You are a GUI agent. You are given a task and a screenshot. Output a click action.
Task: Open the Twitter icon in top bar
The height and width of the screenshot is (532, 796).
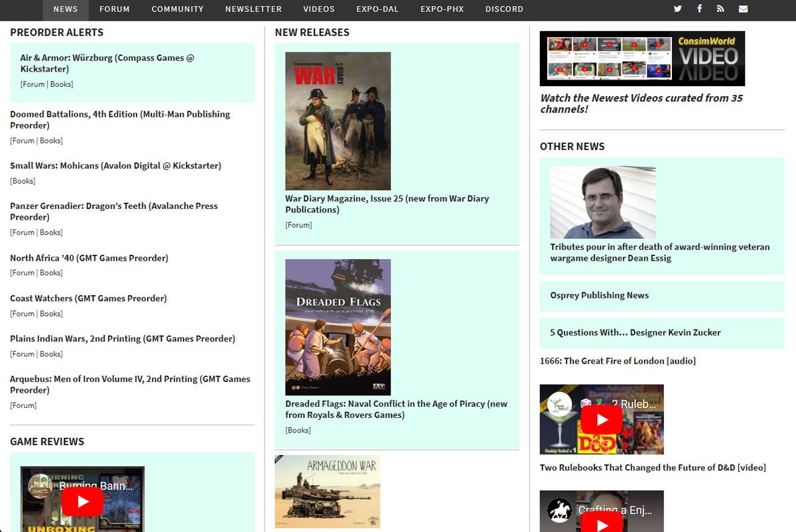pos(677,9)
